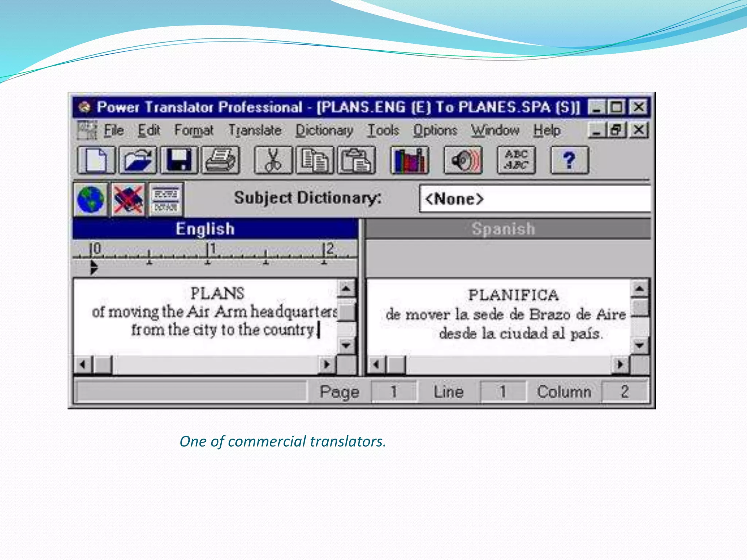
Task: Save document using floppy disk icon
Action: 179,160
